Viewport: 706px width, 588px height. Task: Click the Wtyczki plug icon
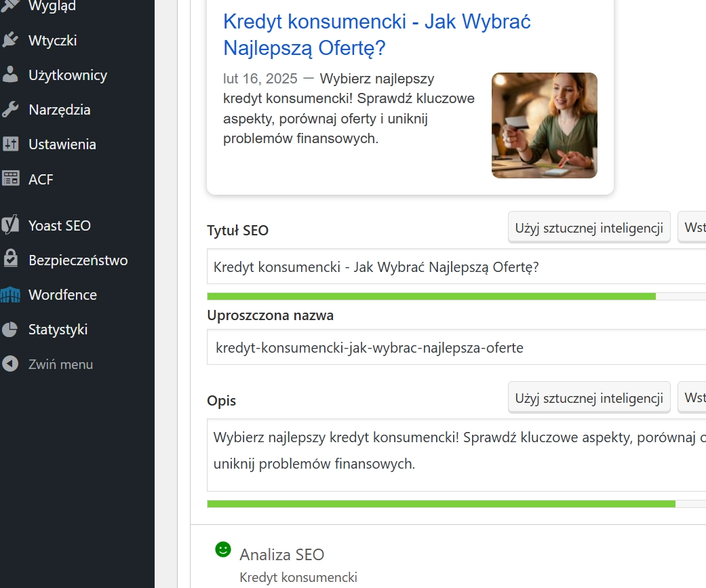point(10,41)
